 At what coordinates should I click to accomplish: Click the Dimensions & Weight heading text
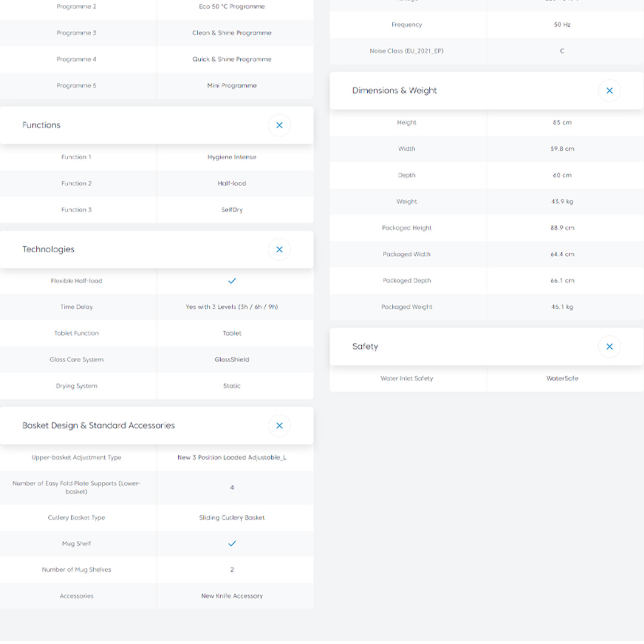[x=395, y=91]
